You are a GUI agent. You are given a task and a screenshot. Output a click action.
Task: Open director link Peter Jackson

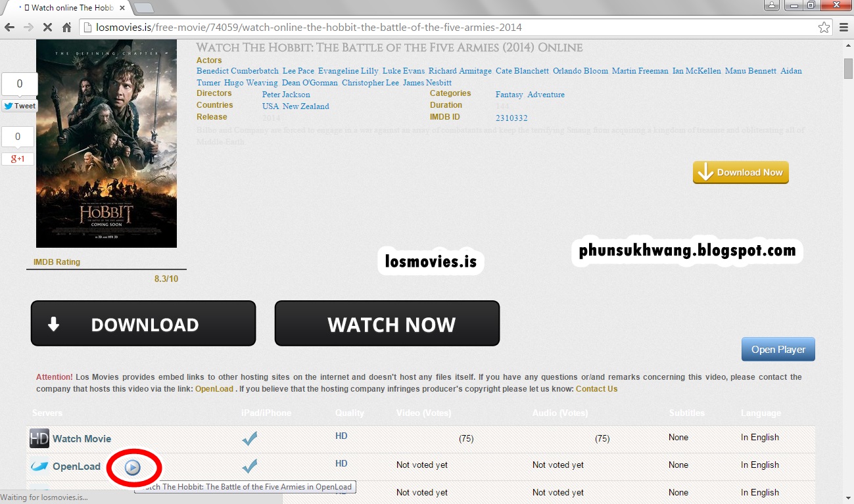pyautogui.click(x=286, y=95)
